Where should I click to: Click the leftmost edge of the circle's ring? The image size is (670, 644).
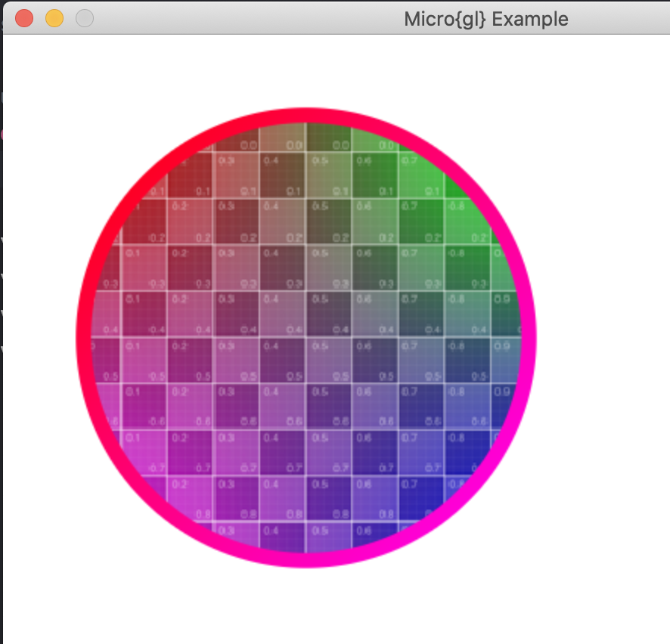pyautogui.click(x=84, y=337)
